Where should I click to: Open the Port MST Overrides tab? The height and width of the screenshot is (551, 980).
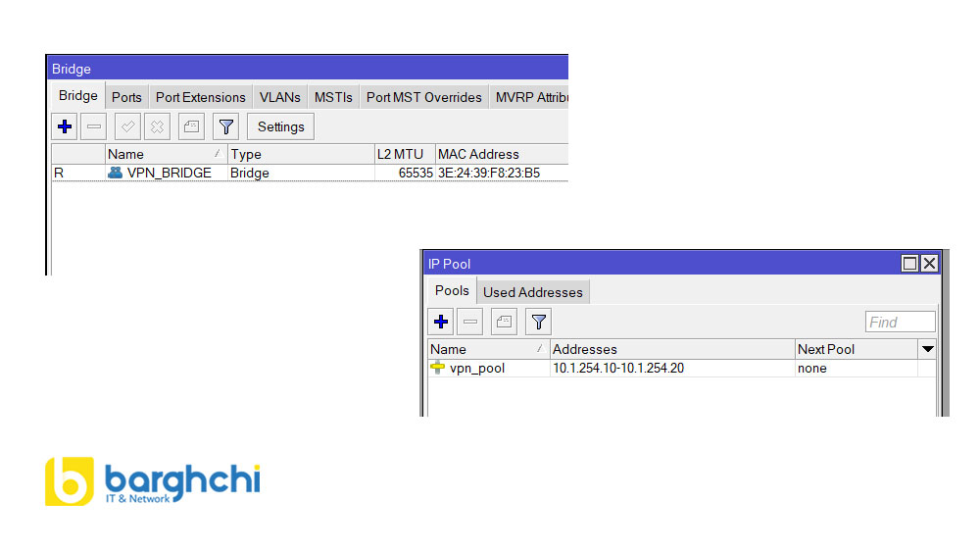pyautogui.click(x=423, y=97)
